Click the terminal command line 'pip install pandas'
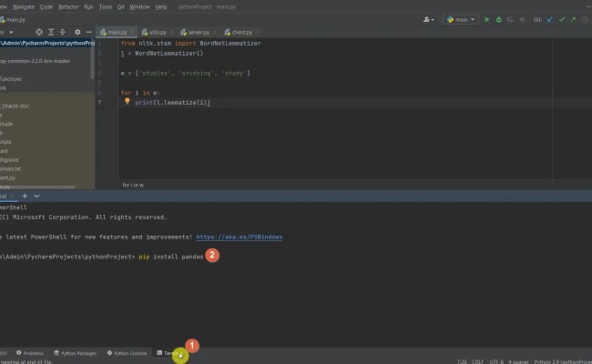The height and width of the screenshot is (364, 592). [x=171, y=257]
